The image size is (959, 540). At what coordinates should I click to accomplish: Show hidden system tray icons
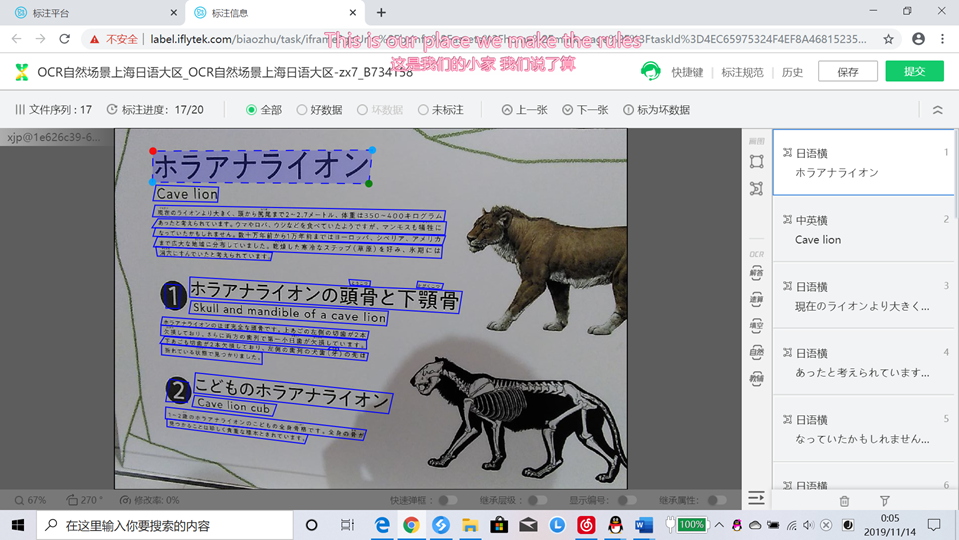point(719,525)
